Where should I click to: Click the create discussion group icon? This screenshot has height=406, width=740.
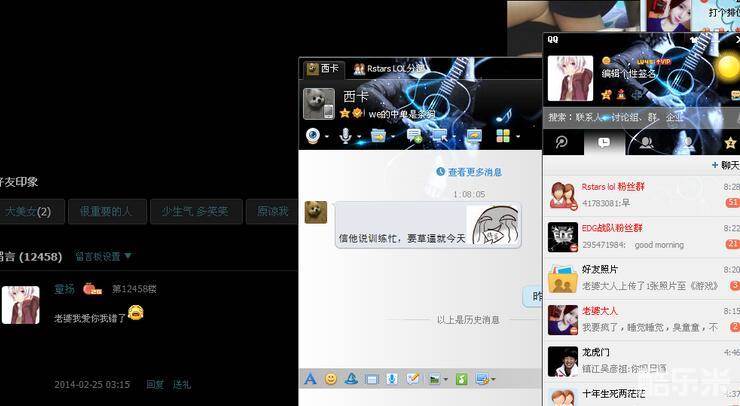click(x=413, y=136)
